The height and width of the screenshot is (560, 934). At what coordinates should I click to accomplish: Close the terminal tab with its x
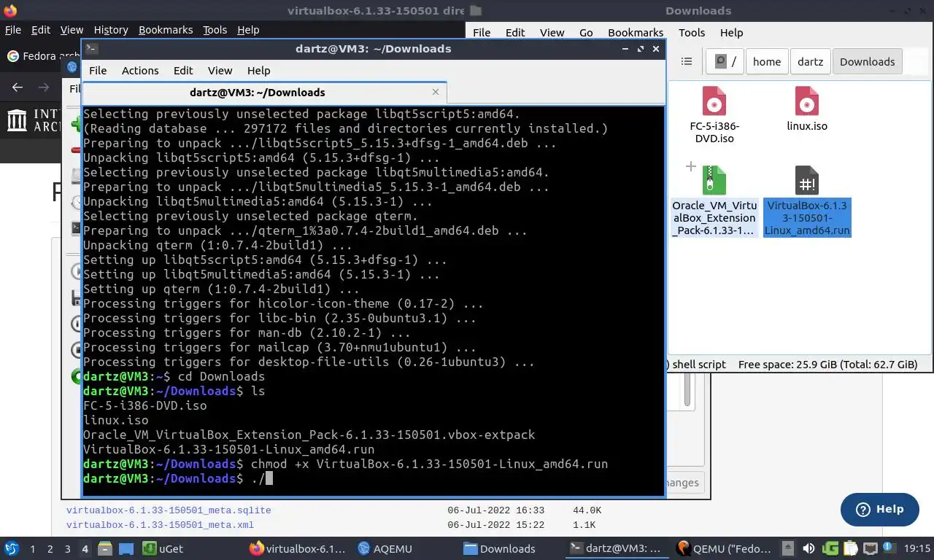436,92
